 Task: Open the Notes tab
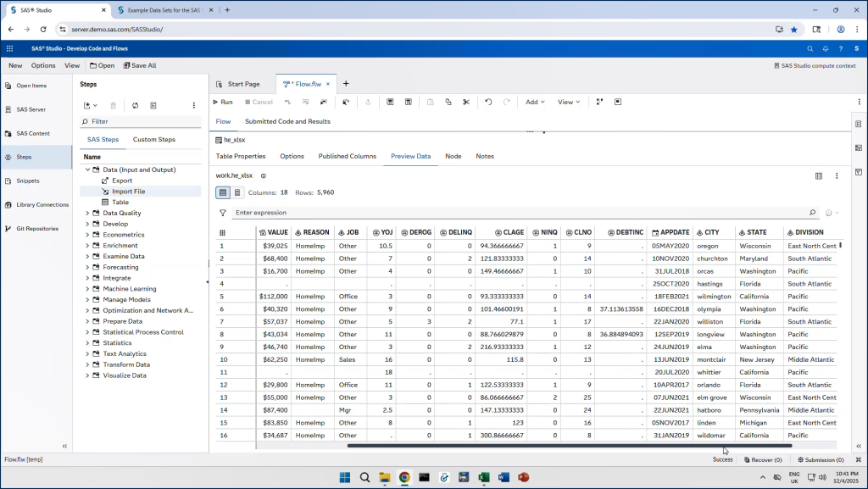click(485, 157)
